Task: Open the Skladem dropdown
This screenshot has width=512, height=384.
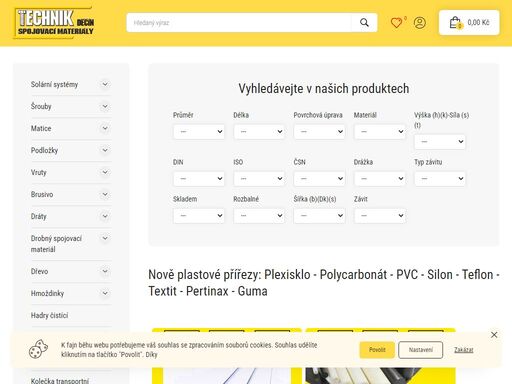Action: (199, 216)
